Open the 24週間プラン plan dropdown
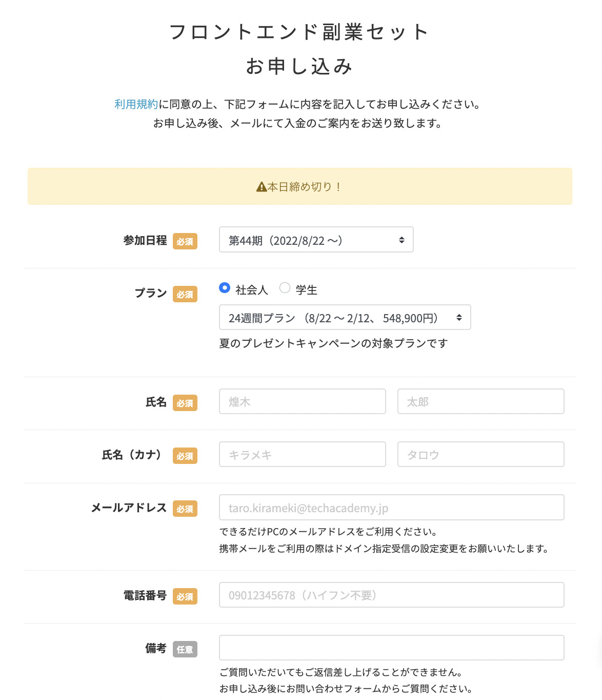Viewport: 602px width, 700px height. pyautogui.click(x=345, y=318)
